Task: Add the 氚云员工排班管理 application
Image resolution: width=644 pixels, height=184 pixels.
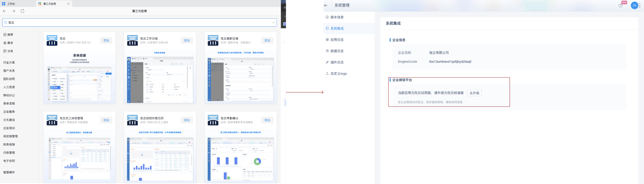Action: coord(106,120)
